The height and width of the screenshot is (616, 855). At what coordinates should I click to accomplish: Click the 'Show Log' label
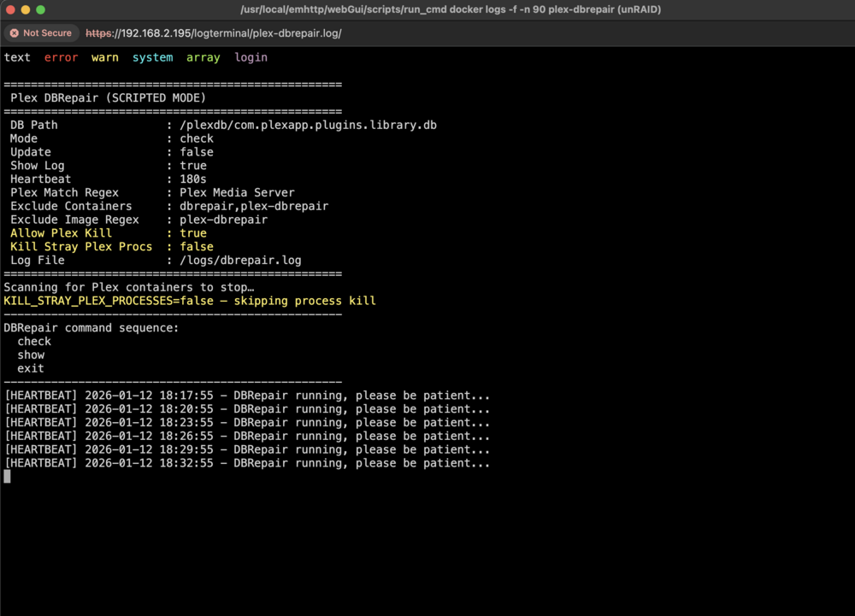(37, 166)
